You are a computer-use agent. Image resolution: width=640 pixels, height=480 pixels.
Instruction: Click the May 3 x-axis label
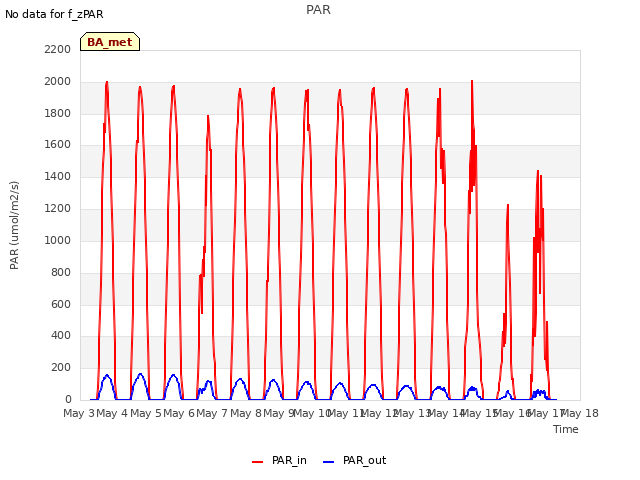79,413
